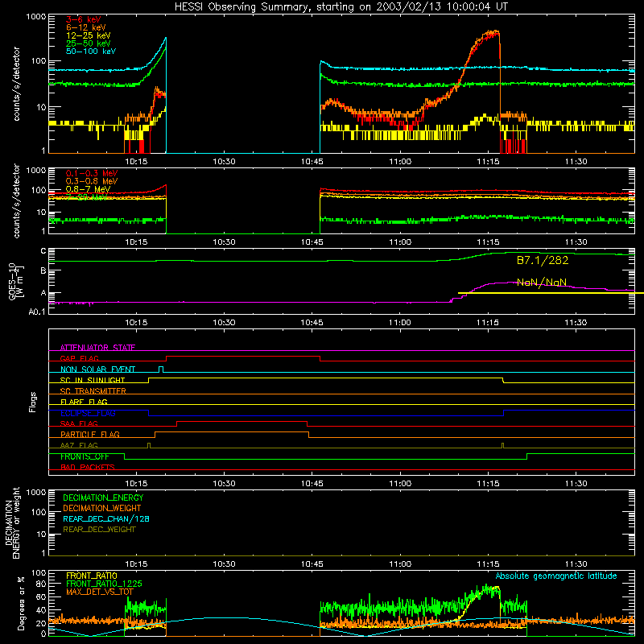
Task: Click the 0.1-0.3 MeV legend label
Action: click(92, 173)
